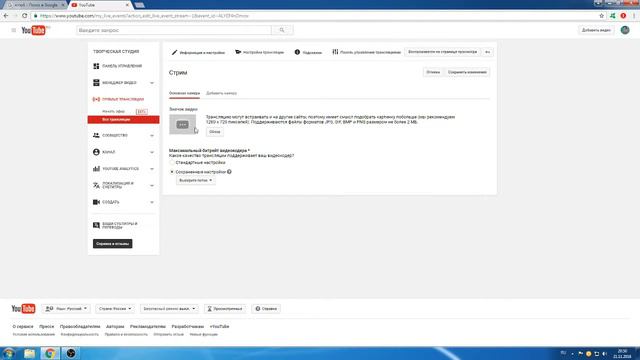Open the Разработчикам footer link

click(188, 327)
